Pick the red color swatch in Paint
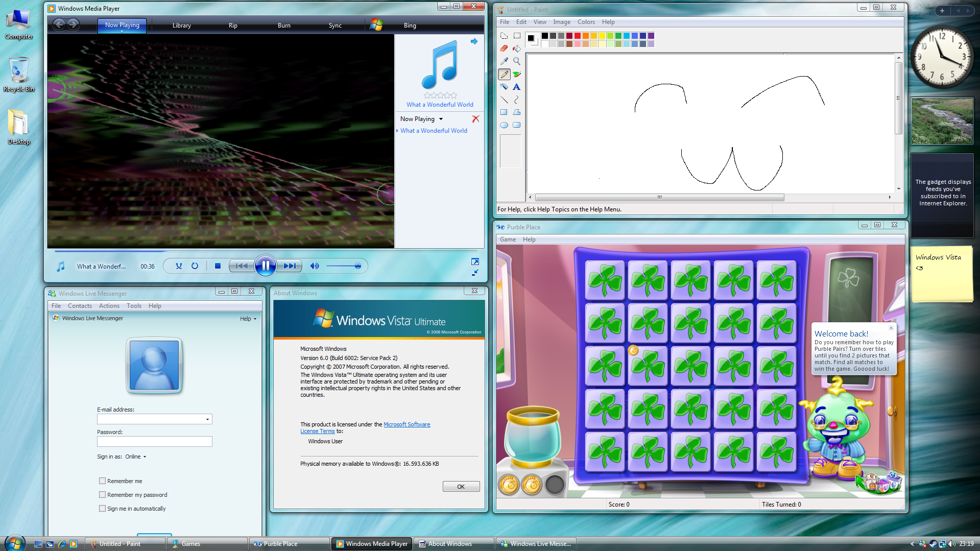 [x=578, y=36]
